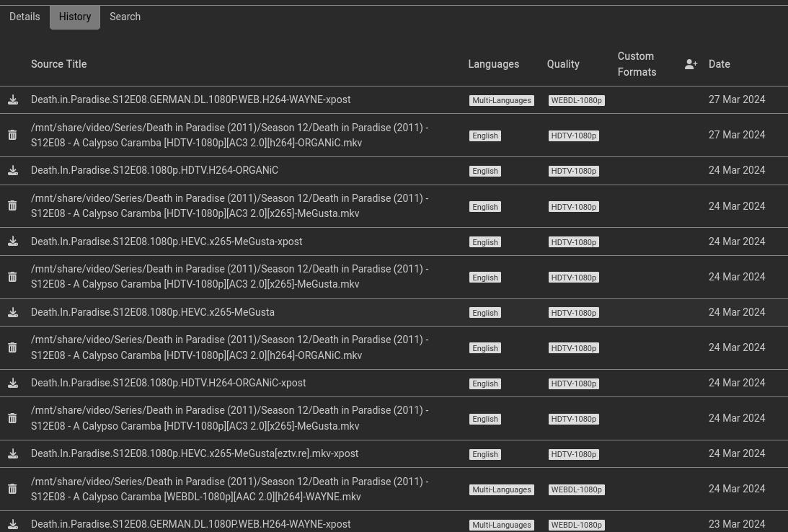
Task: Click the Custom Formats column header
Action: click(637, 64)
